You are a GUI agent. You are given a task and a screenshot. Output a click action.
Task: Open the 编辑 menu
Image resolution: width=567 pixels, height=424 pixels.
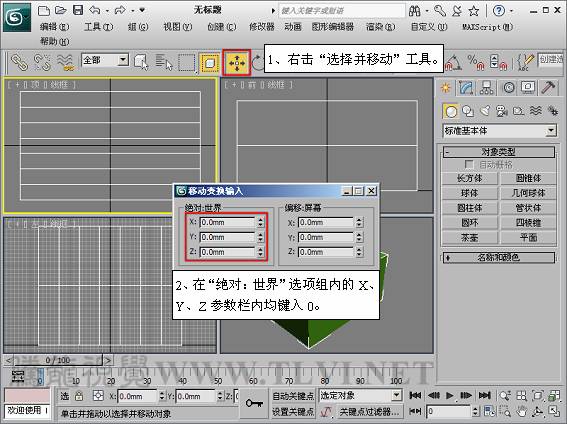(x=54, y=26)
